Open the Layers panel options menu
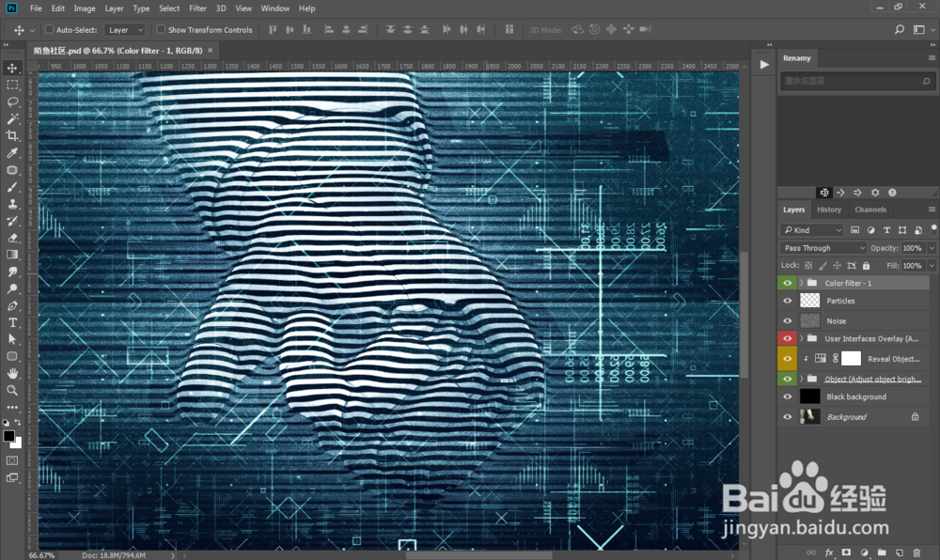 click(x=932, y=209)
